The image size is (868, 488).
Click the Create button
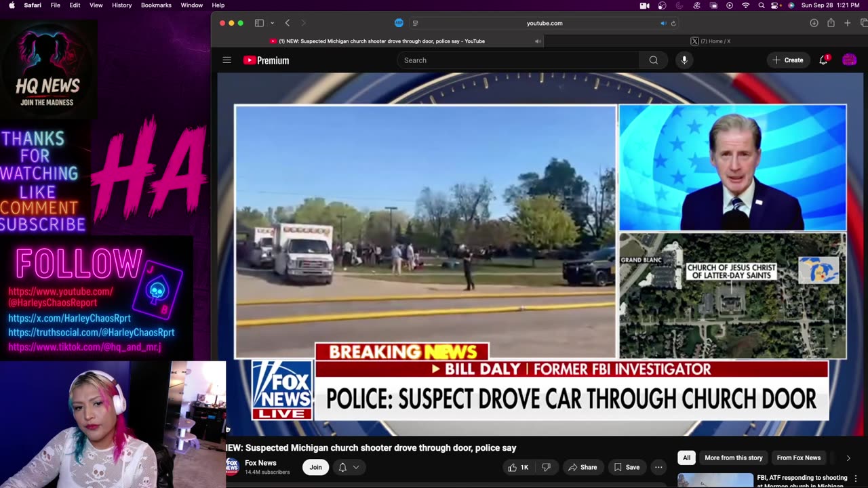pyautogui.click(x=787, y=60)
